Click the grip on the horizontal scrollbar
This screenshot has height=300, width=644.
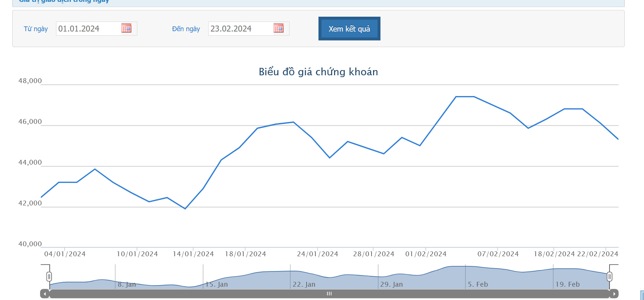pyautogui.click(x=329, y=294)
